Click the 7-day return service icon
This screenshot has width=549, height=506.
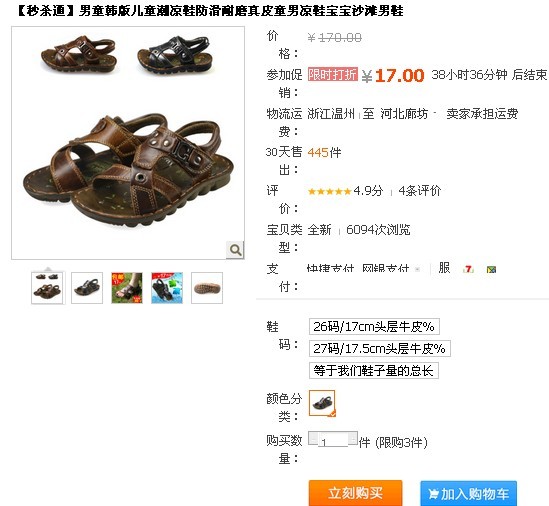pyautogui.click(x=468, y=269)
